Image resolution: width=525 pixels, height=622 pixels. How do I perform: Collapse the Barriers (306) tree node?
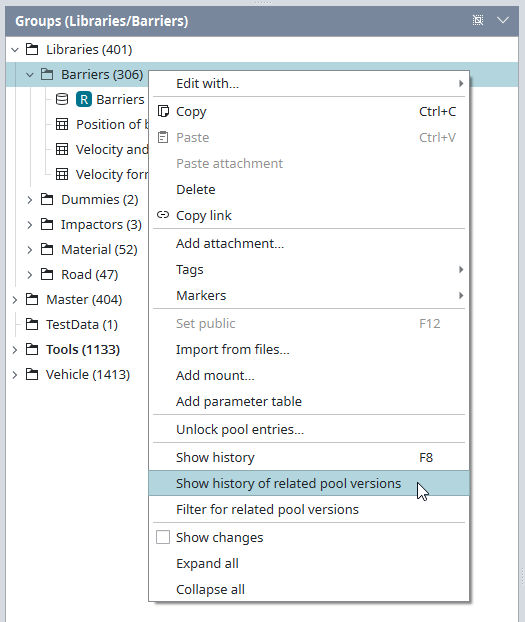[x=30, y=74]
